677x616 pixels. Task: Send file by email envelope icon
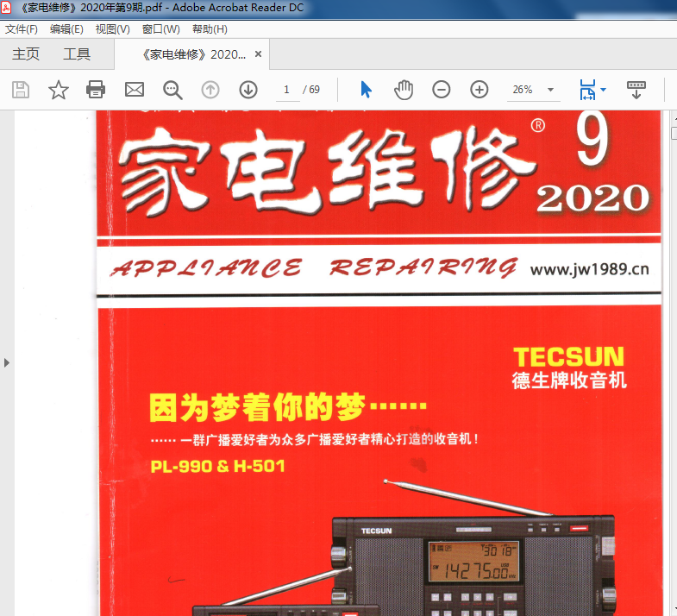[135, 90]
